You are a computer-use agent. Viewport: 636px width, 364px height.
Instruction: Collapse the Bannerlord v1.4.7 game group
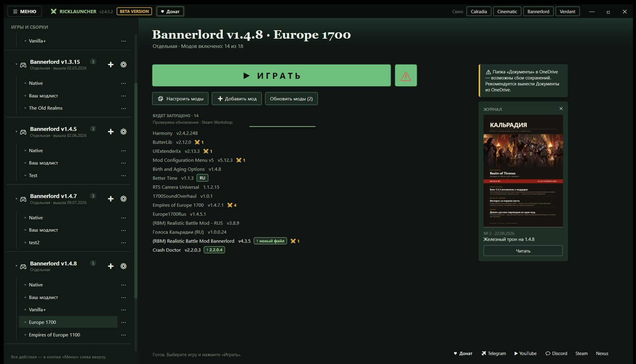16,199
